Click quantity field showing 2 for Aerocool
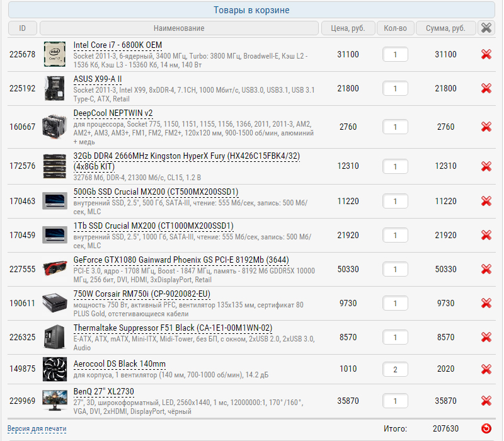504x441 pixels. coord(395,369)
